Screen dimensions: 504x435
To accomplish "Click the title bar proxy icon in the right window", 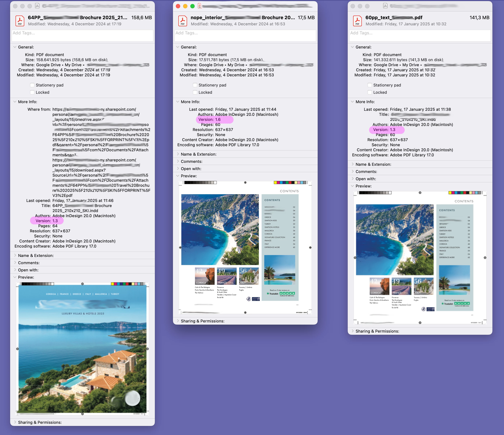I will tap(385, 6).
